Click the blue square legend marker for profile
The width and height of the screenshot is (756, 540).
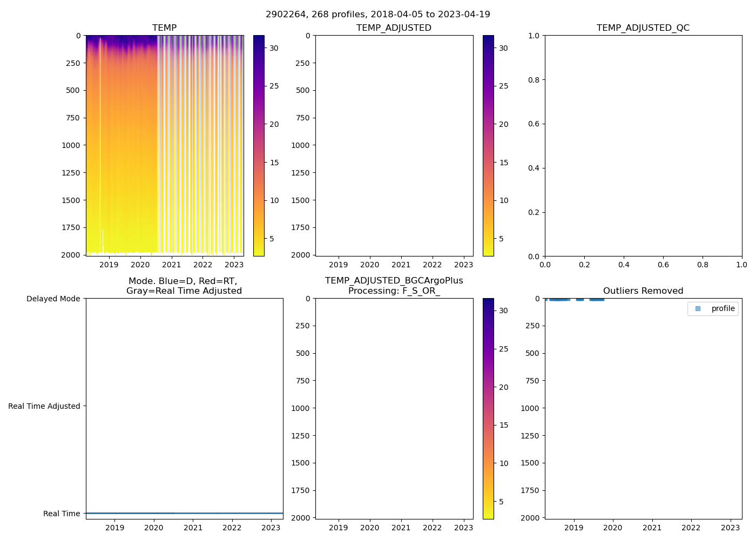(x=698, y=309)
